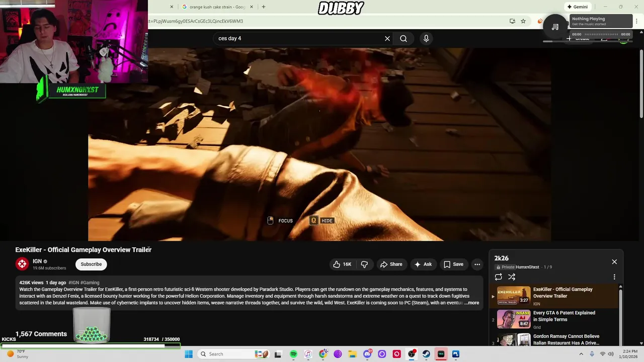This screenshot has width=644, height=362.
Task: Save video to a playlist
Action: pyautogui.click(x=453, y=264)
